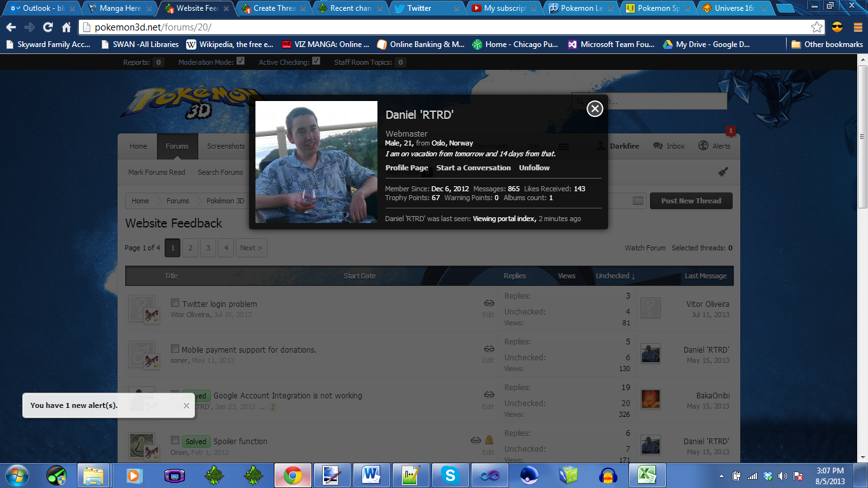Open the Forums navigation tab
Screen dimensions: 868x488
tap(177, 146)
